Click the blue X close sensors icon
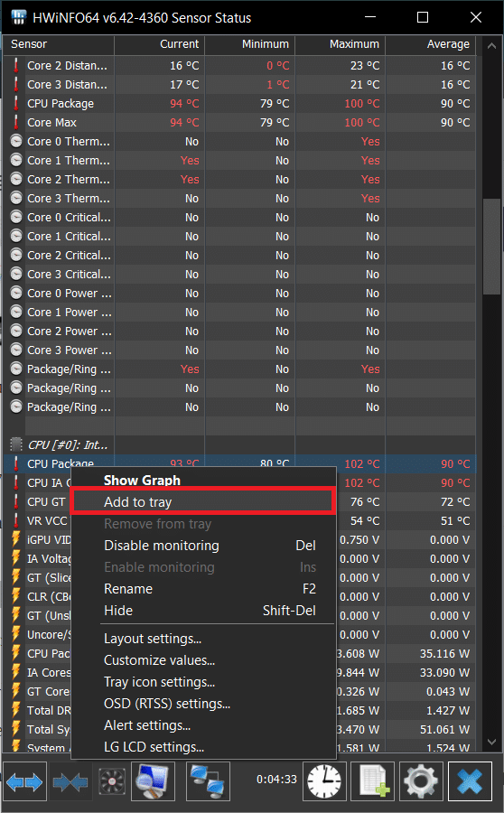 click(470, 781)
